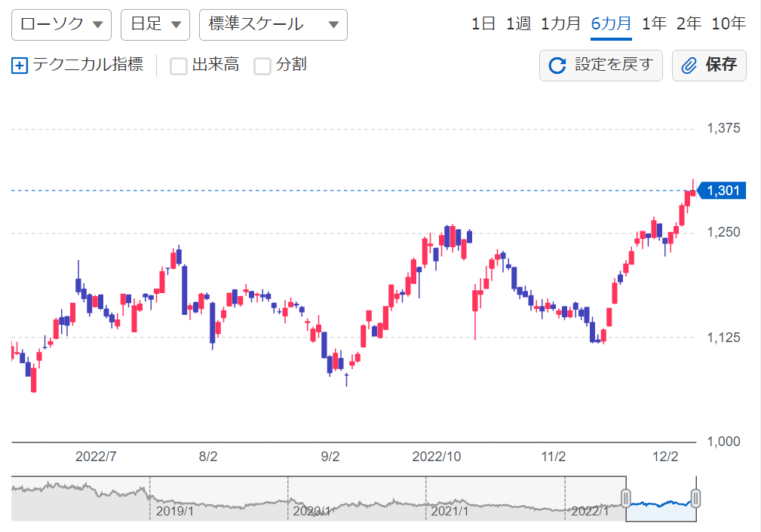Select the 6カ月 range tab
Screen dimensions: 761x532
tap(611, 23)
